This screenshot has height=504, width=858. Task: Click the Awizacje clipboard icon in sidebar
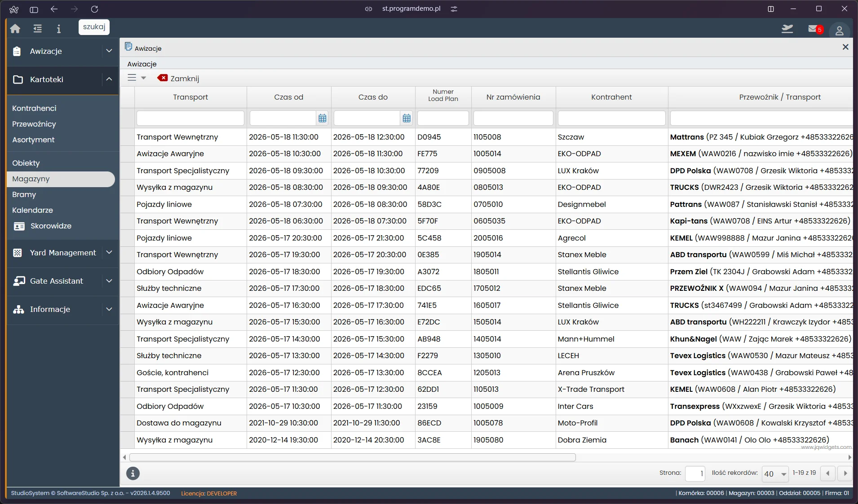coord(17,51)
